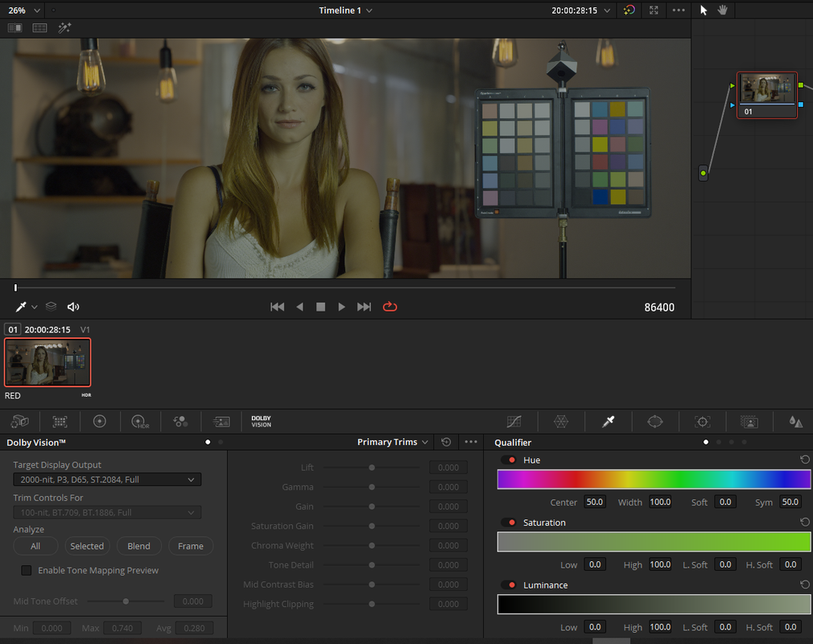Open the Color Warper palette
813x644 pixels.
561,422
